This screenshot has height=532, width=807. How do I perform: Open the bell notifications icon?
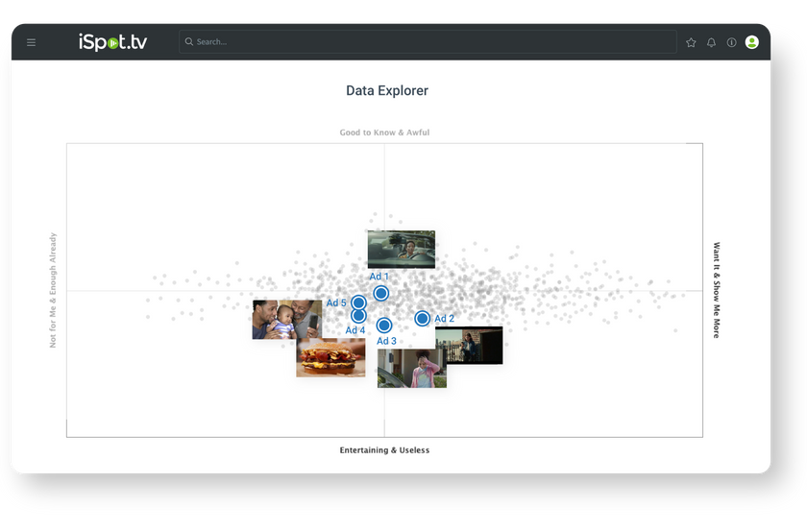pos(711,42)
